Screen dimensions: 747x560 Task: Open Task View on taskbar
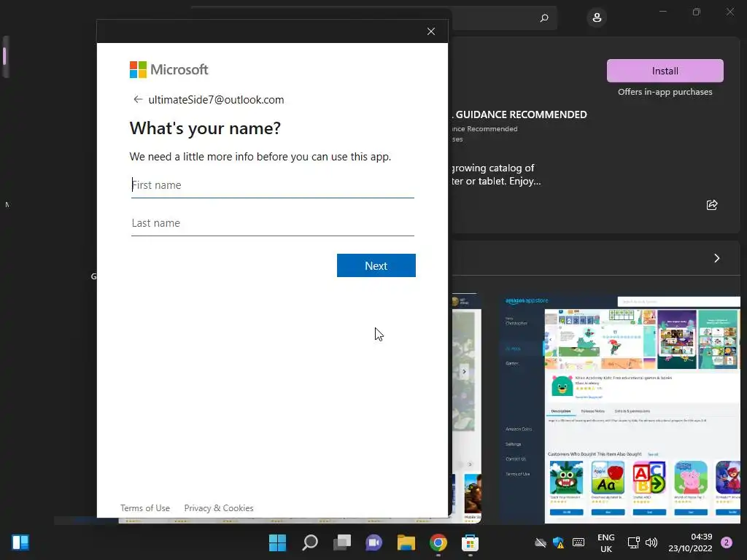tap(342, 542)
